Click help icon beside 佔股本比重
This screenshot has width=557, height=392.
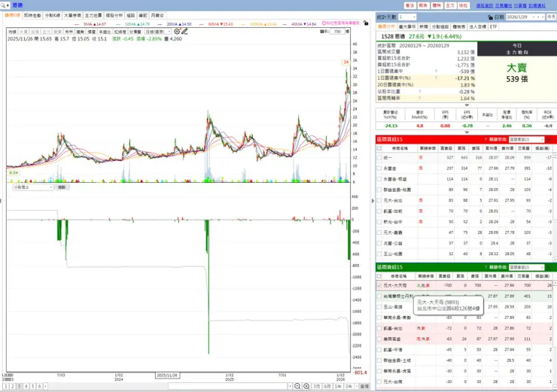click(x=419, y=91)
